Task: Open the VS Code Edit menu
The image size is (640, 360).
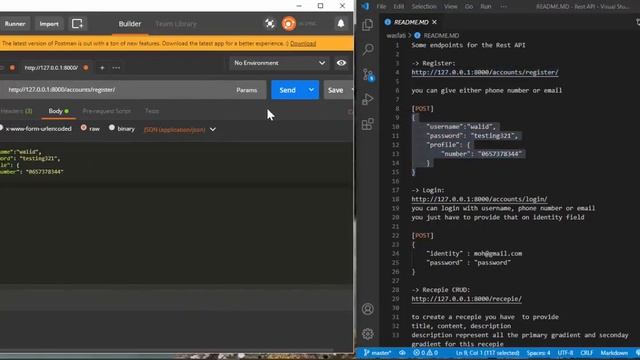Action: [x=398, y=7]
